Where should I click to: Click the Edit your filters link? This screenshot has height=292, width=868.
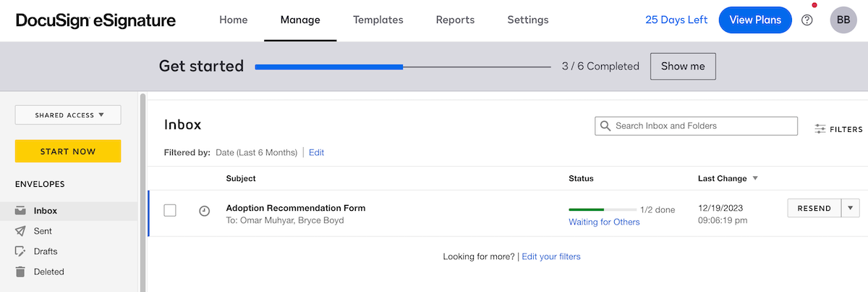[550, 256]
